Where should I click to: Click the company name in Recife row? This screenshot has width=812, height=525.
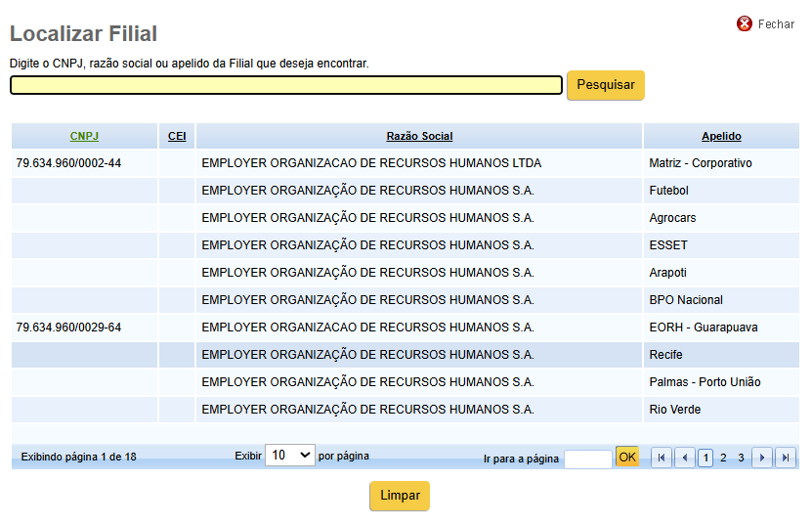tap(367, 355)
